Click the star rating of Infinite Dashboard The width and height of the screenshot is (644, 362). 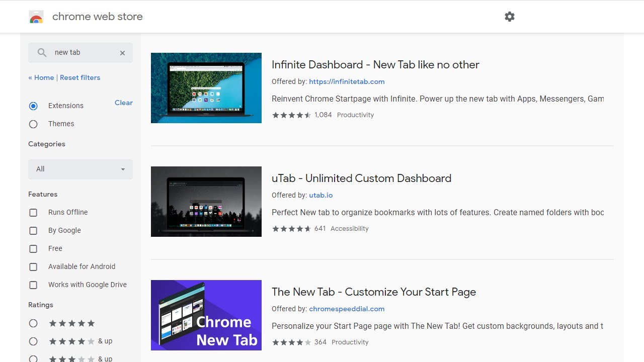tap(292, 115)
